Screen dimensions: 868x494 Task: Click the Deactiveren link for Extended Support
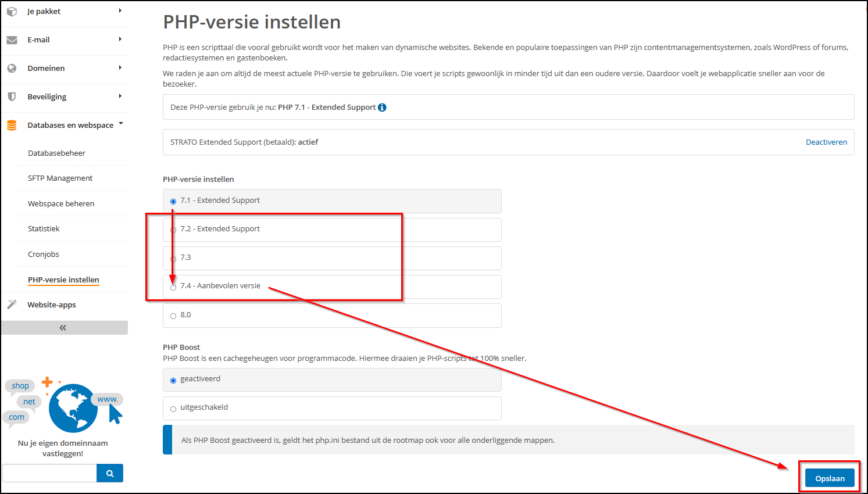click(826, 141)
